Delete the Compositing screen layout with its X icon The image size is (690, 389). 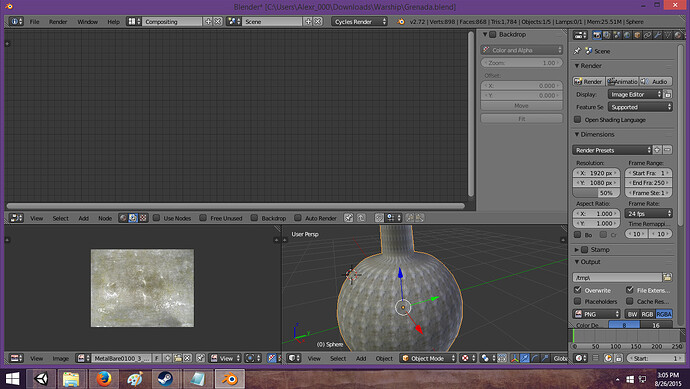coord(217,21)
